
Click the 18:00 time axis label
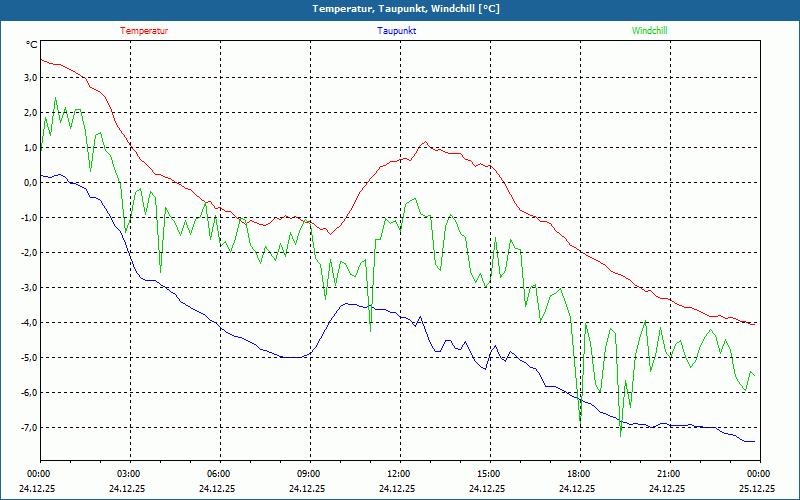point(580,474)
